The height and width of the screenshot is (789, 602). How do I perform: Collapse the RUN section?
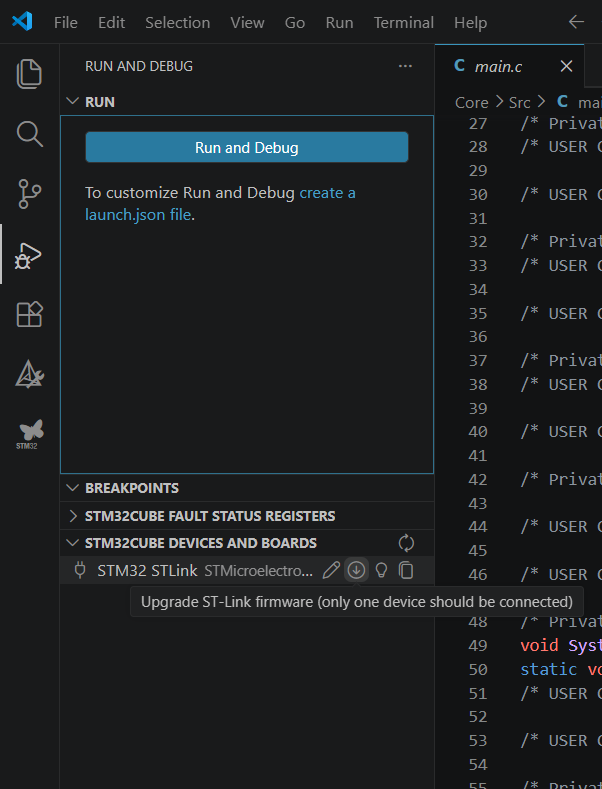coord(72,102)
